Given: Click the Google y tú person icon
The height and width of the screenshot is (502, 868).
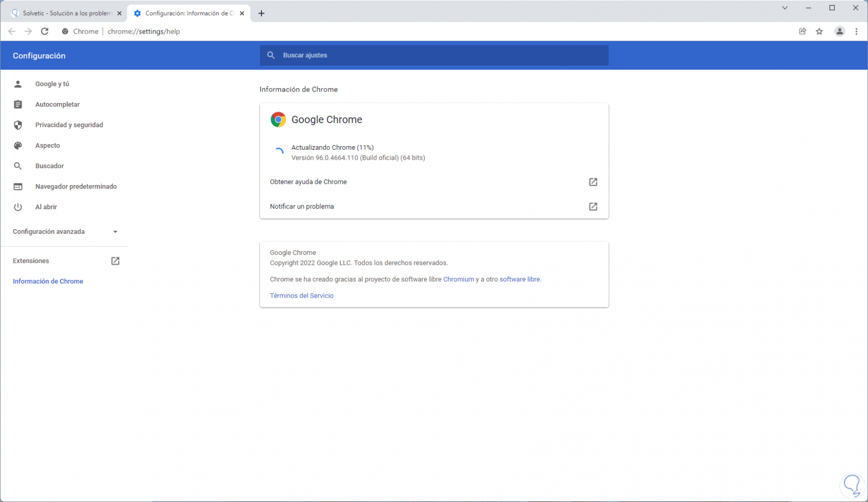Looking at the screenshot, I should (x=18, y=84).
